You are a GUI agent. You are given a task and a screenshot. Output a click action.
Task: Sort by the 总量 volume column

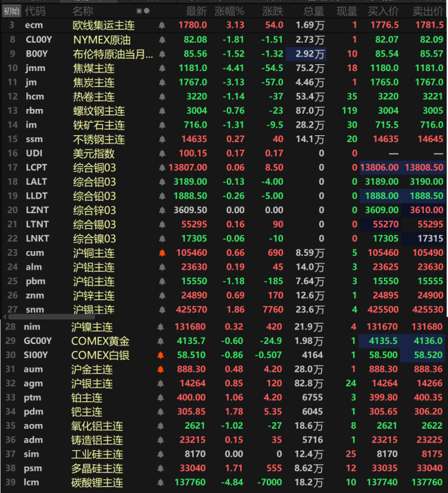tap(314, 11)
